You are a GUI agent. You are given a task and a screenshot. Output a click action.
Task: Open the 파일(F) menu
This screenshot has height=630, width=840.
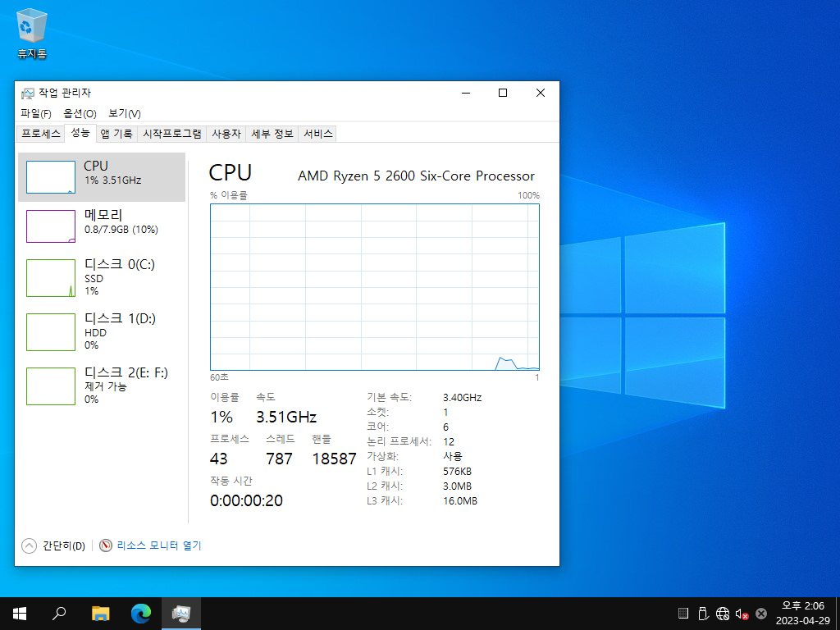coord(36,113)
